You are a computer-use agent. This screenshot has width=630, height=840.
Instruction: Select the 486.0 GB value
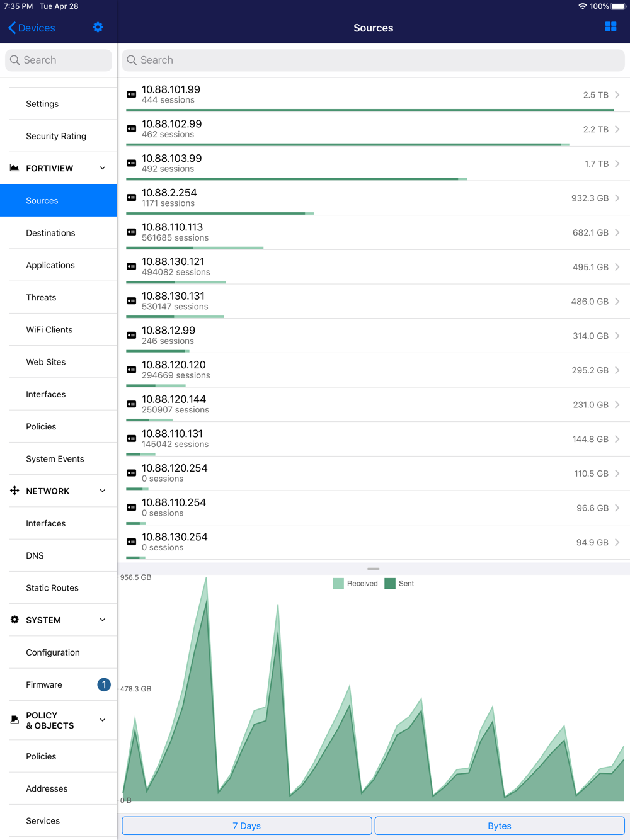click(590, 301)
